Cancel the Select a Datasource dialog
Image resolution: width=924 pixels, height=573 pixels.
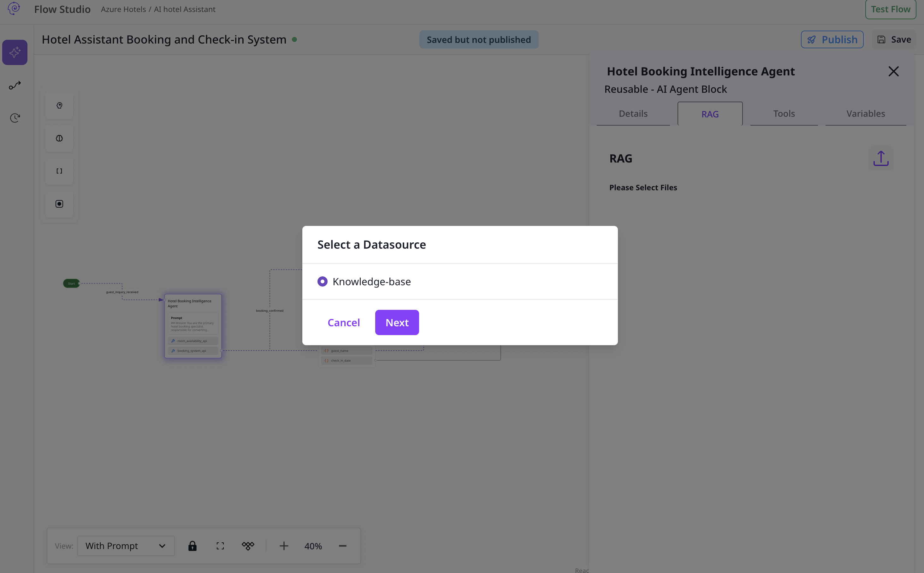click(343, 322)
